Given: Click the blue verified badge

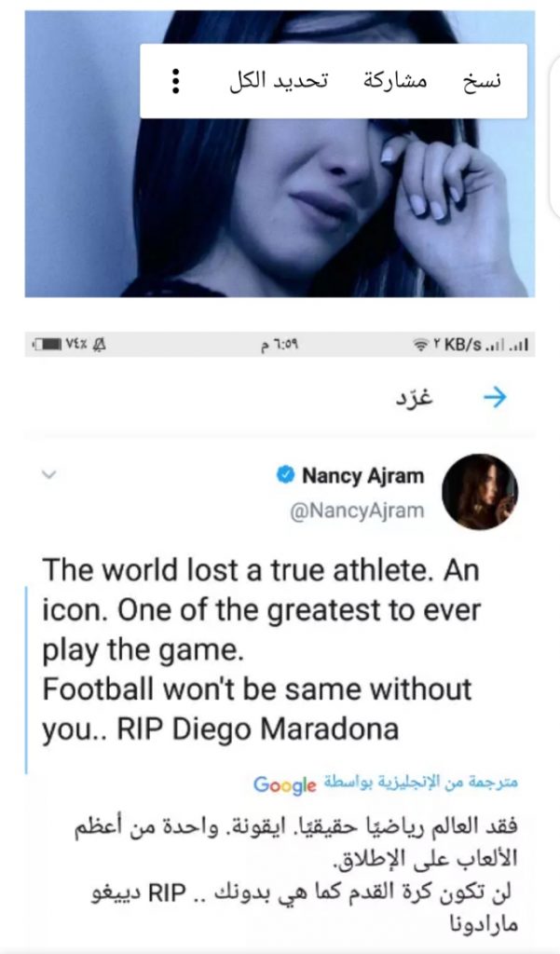Looking at the screenshot, I should pyautogui.click(x=285, y=476).
